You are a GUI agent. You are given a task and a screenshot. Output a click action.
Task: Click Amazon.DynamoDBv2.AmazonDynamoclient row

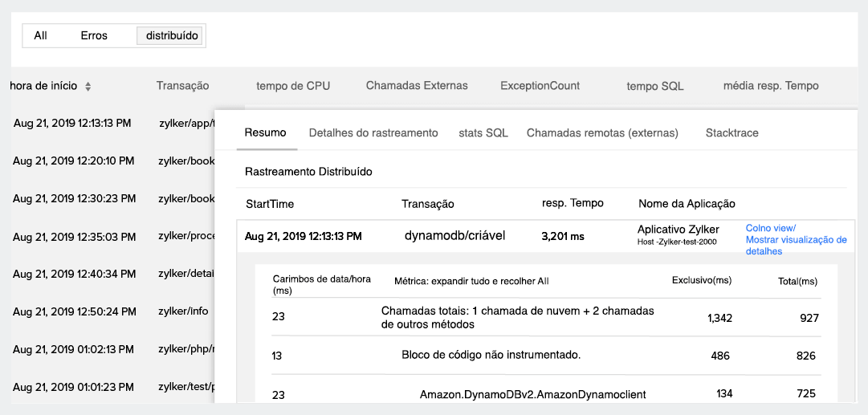pyautogui.click(x=532, y=394)
